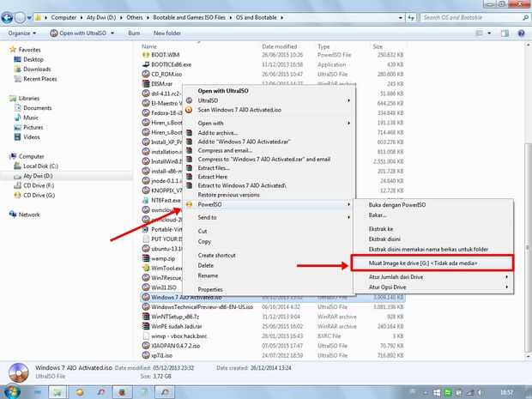532x399 pixels.
Task: Click the New folder button
Action: [x=167, y=33]
